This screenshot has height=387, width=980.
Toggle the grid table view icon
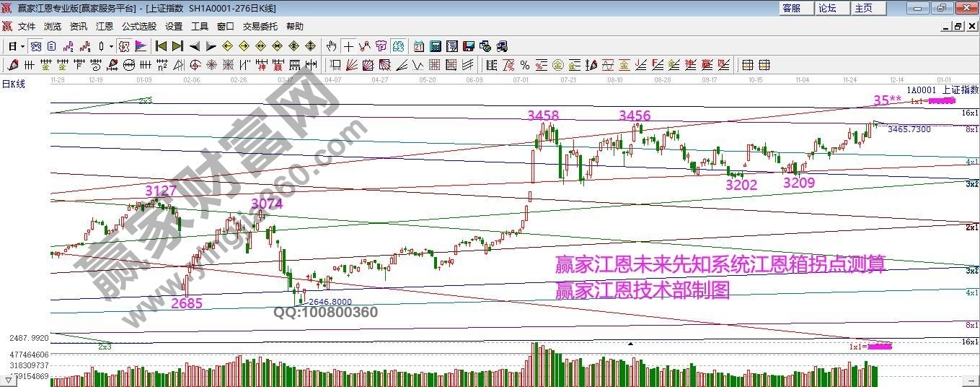[x=748, y=65]
